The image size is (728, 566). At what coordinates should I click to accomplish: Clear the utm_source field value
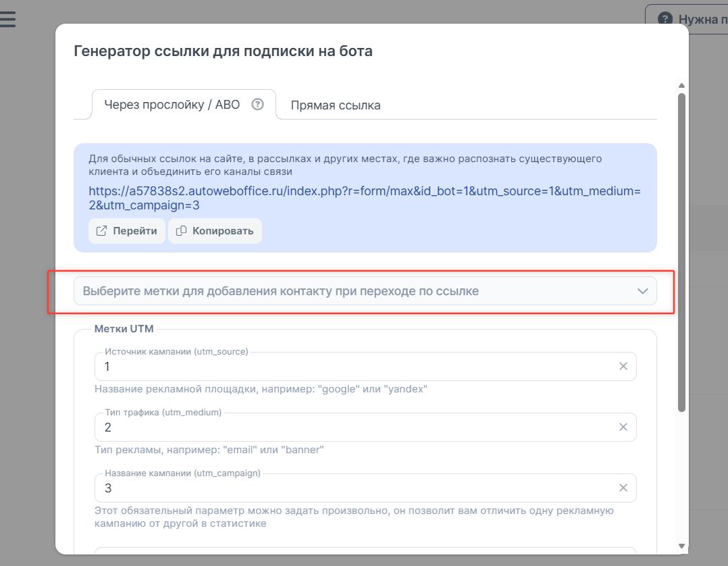623,366
